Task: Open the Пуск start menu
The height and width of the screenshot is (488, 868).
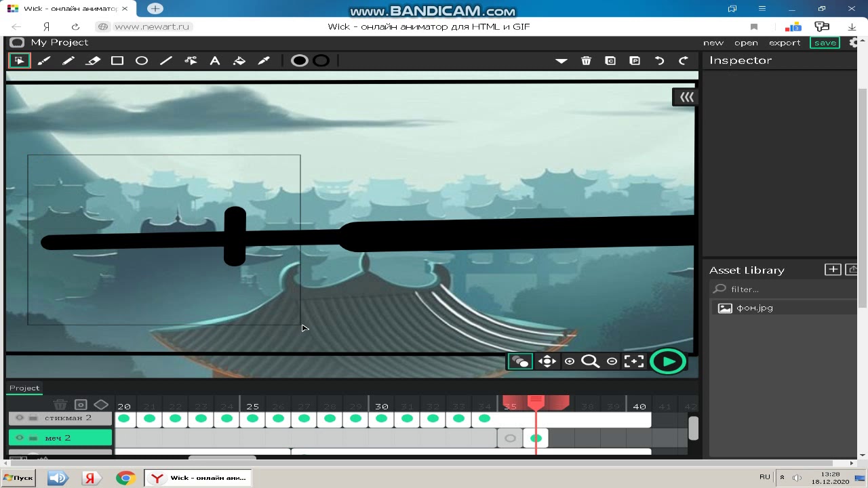Action: tap(18, 478)
